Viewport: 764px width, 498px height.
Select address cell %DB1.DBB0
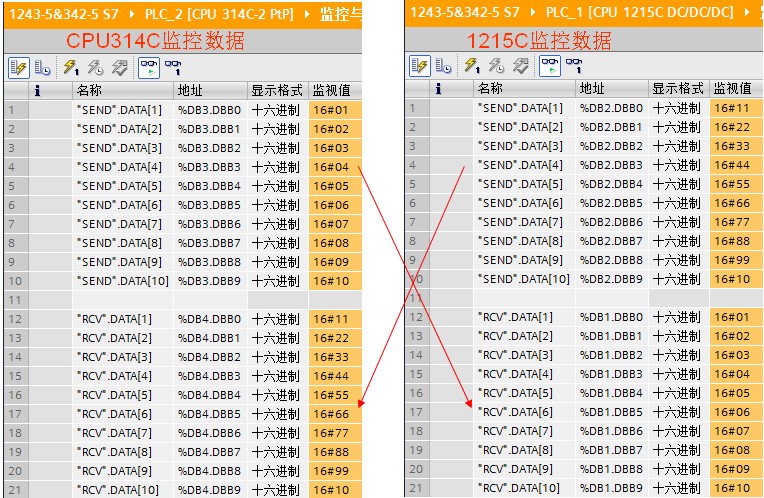click(x=612, y=317)
